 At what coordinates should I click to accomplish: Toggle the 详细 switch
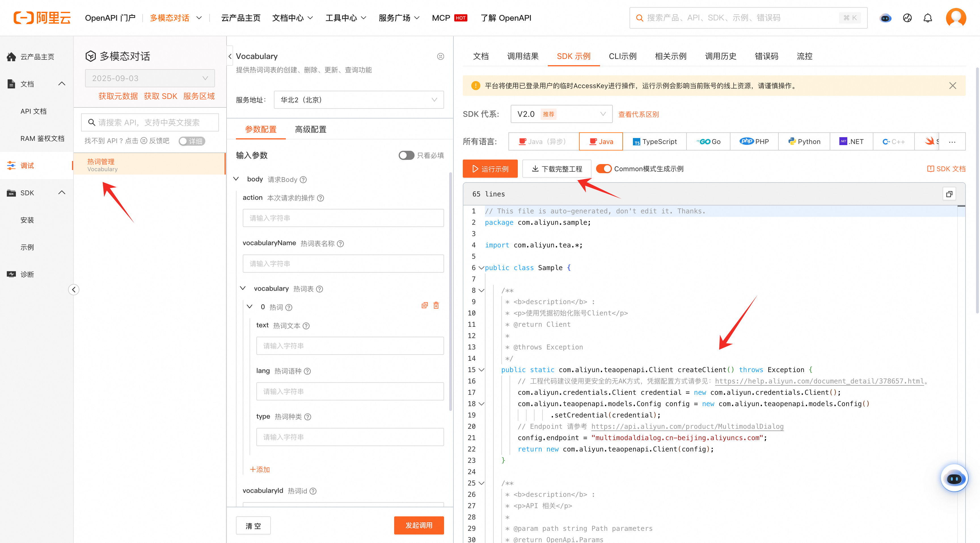(x=192, y=141)
